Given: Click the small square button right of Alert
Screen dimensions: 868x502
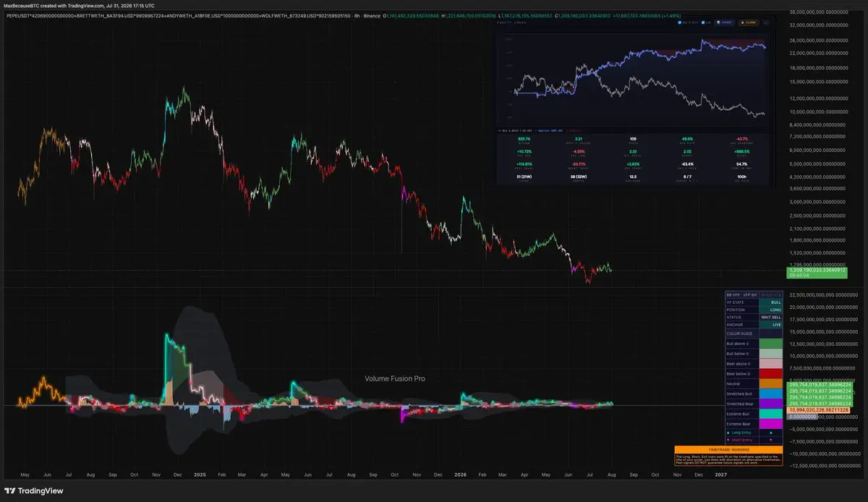Looking at the screenshot, I should pyautogui.click(x=766, y=22).
